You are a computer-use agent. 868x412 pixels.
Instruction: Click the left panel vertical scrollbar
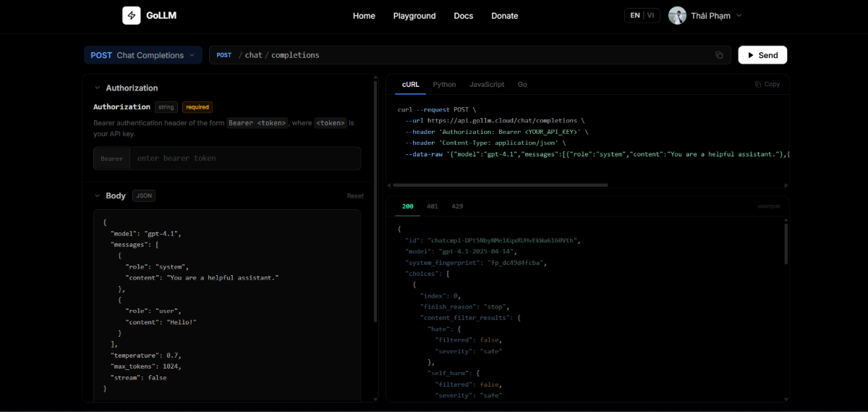point(375,201)
